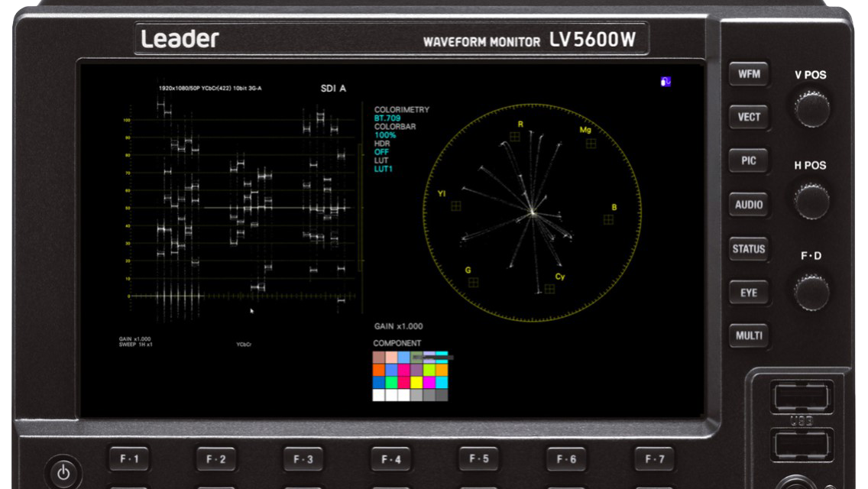Tap the F·5 function key
Image resolution: width=868 pixels, height=489 pixels.
479,458
